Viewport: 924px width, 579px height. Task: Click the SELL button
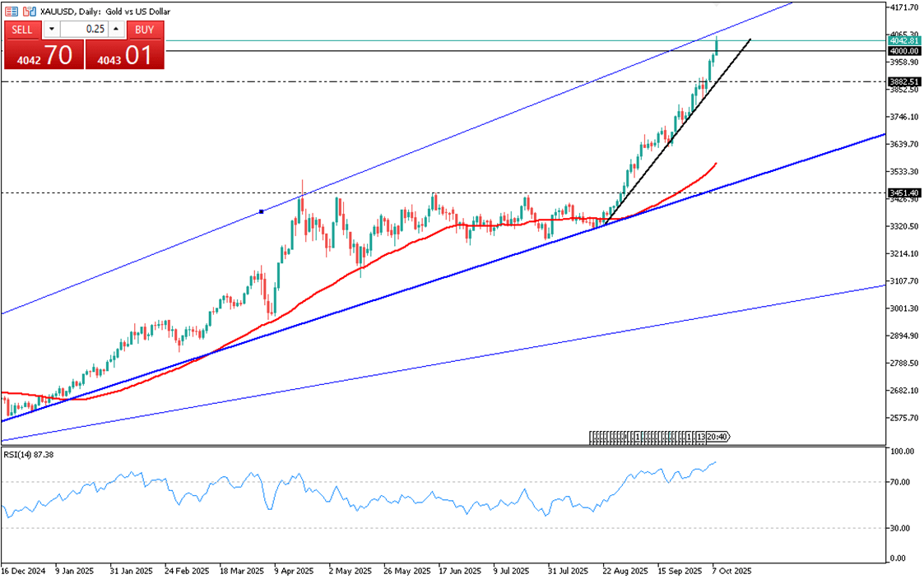[22, 30]
